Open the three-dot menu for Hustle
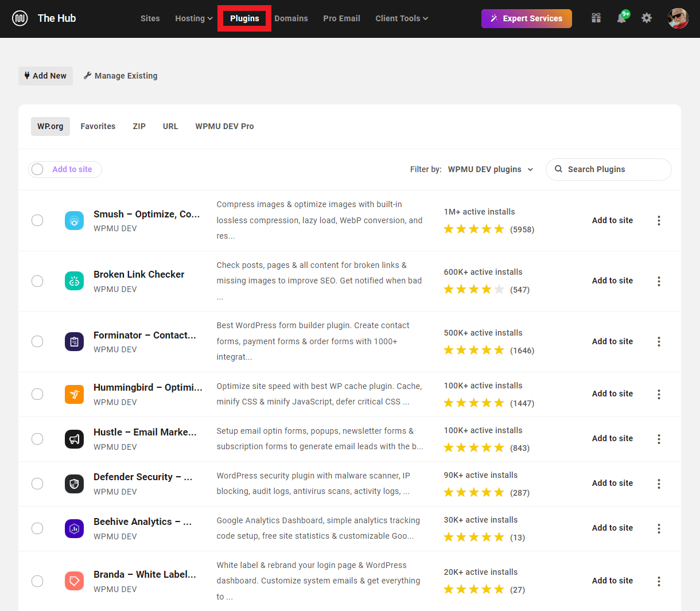This screenshot has width=700, height=611. [659, 439]
